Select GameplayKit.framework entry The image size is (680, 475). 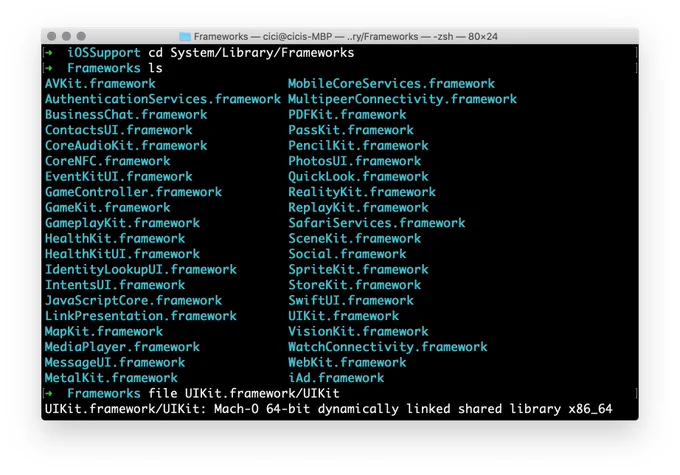(122, 223)
